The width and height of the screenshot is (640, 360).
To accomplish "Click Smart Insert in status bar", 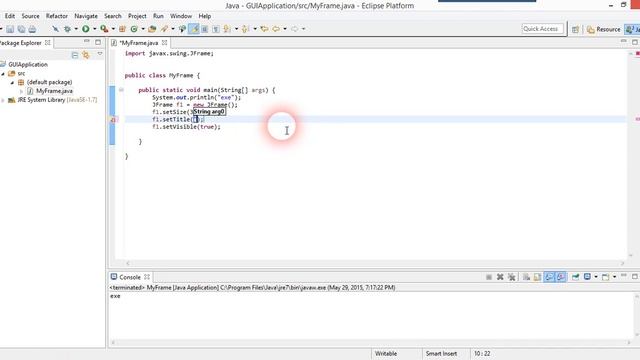I will [x=441, y=353].
